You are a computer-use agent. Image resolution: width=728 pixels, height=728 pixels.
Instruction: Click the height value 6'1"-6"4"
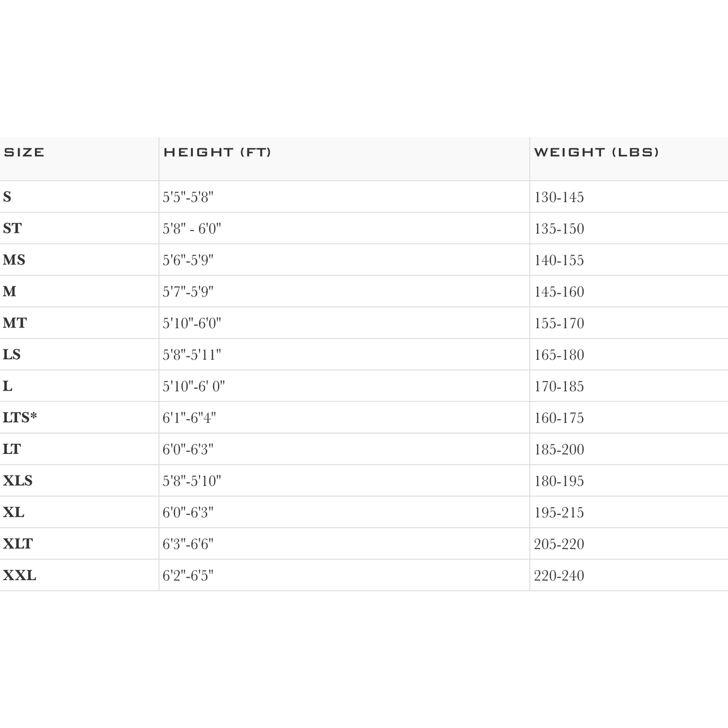(189, 418)
